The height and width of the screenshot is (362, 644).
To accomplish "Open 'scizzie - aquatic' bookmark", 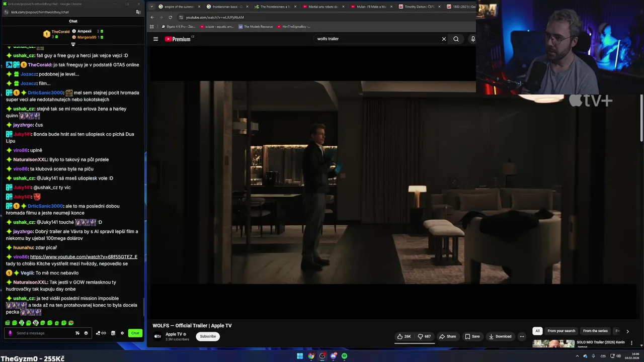I will coord(217,26).
